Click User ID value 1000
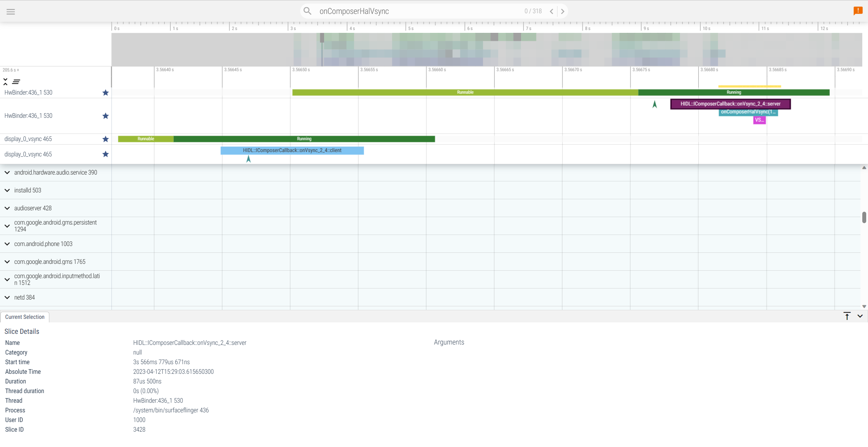 point(139,420)
